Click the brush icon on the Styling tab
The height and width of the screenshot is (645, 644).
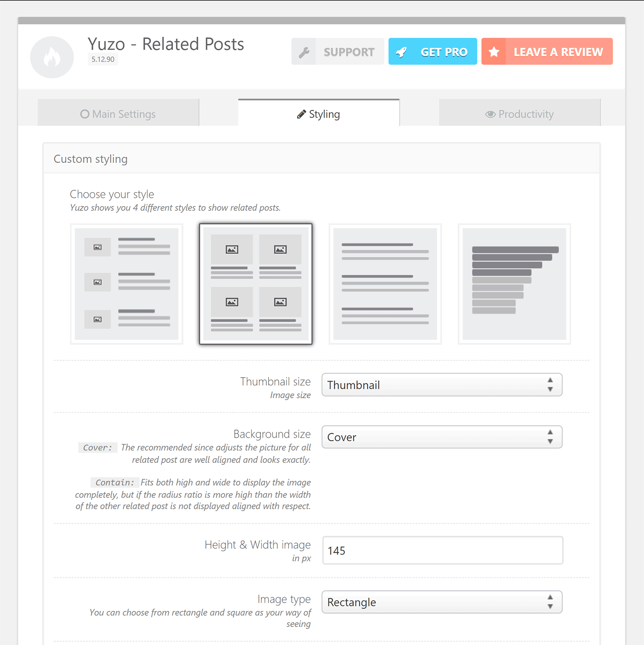point(301,114)
